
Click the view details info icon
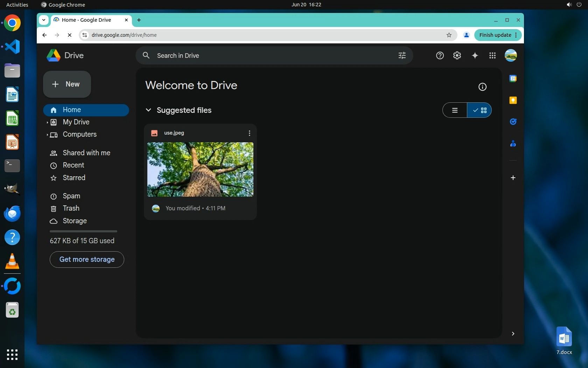[x=482, y=87]
